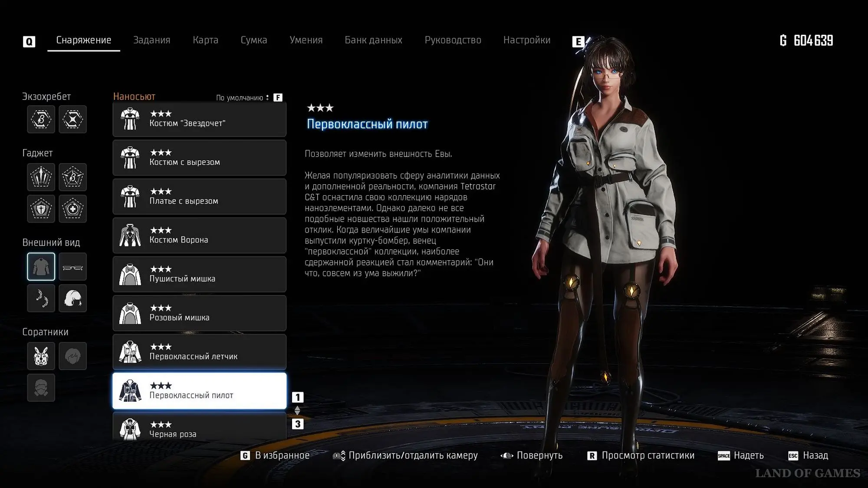This screenshot has height=488, width=868.
Task: Select the Черная роза nanosuit
Action: pyautogui.click(x=199, y=427)
